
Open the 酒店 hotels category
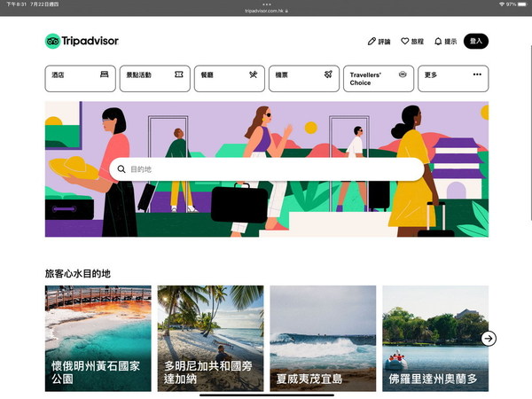click(80, 78)
